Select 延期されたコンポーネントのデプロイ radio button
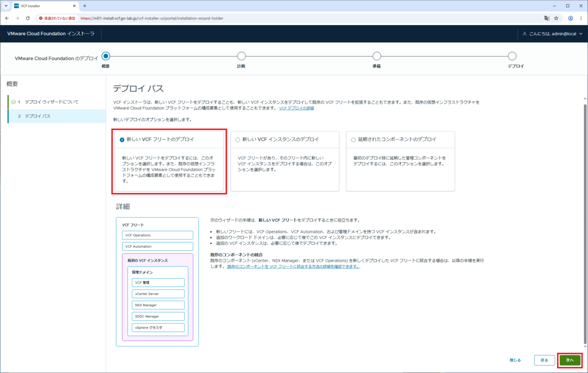 [x=353, y=140]
